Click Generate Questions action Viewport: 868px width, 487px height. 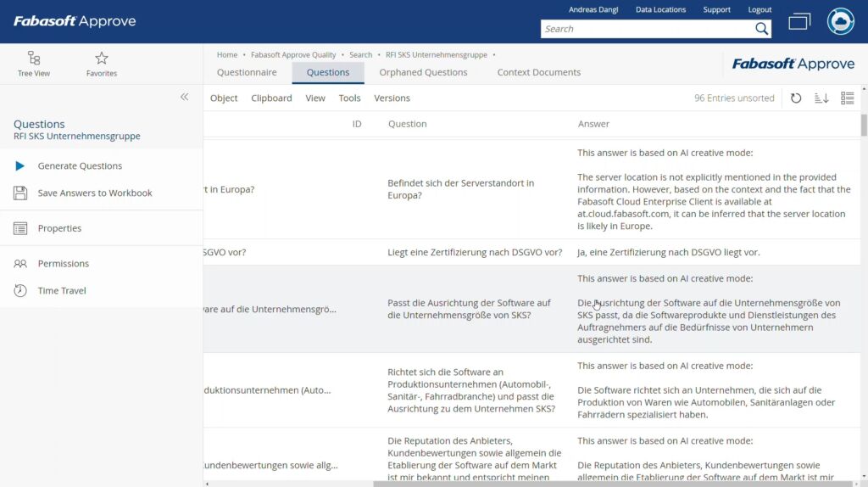click(80, 165)
